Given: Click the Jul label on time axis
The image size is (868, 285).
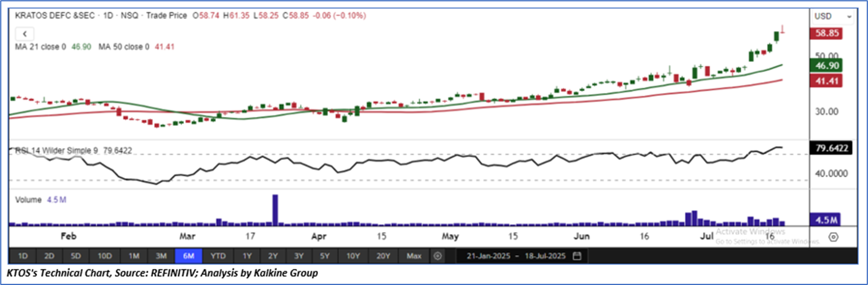Looking at the screenshot, I should coord(707,237).
